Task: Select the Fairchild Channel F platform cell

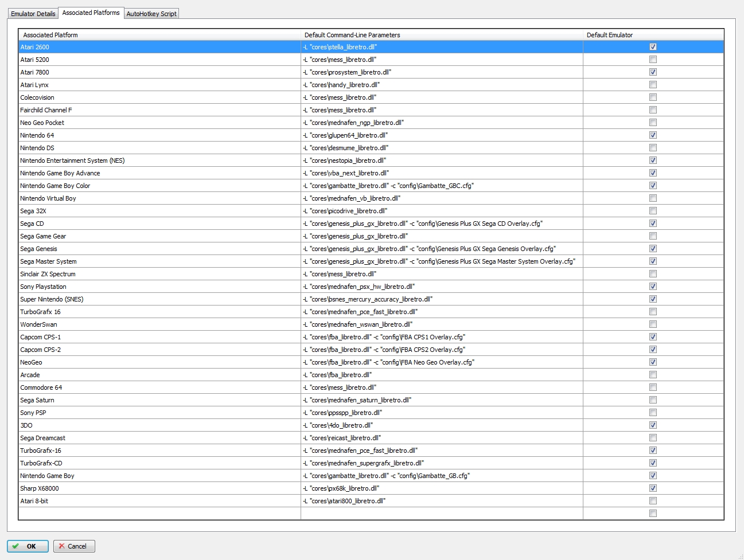Action: [159, 110]
